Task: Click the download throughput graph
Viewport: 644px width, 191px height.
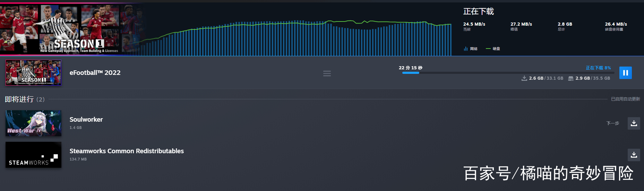Action: coord(295,37)
